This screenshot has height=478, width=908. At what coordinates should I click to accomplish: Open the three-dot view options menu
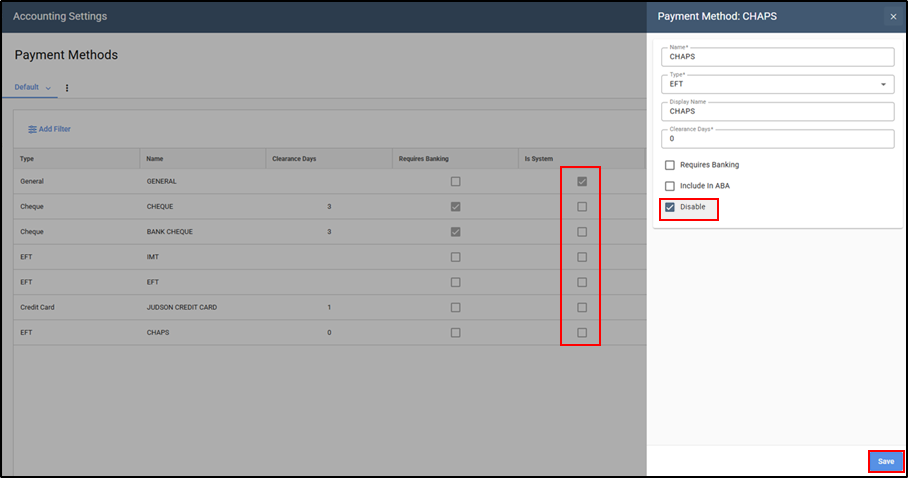click(67, 88)
